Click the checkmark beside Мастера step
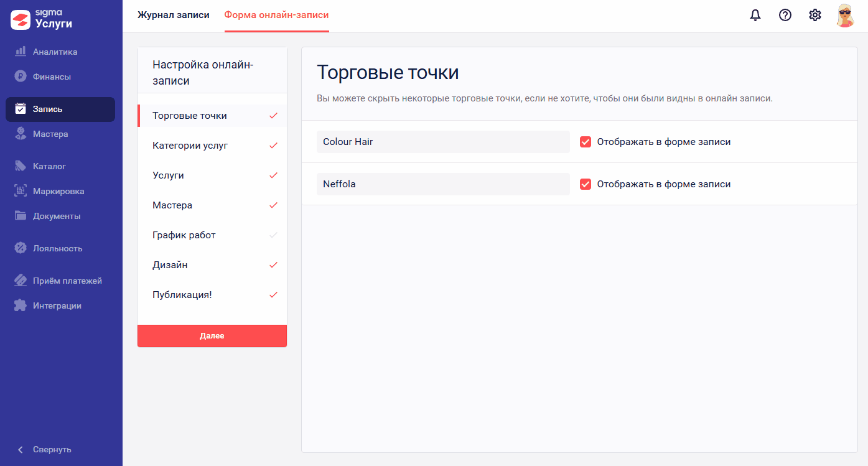 coord(273,205)
